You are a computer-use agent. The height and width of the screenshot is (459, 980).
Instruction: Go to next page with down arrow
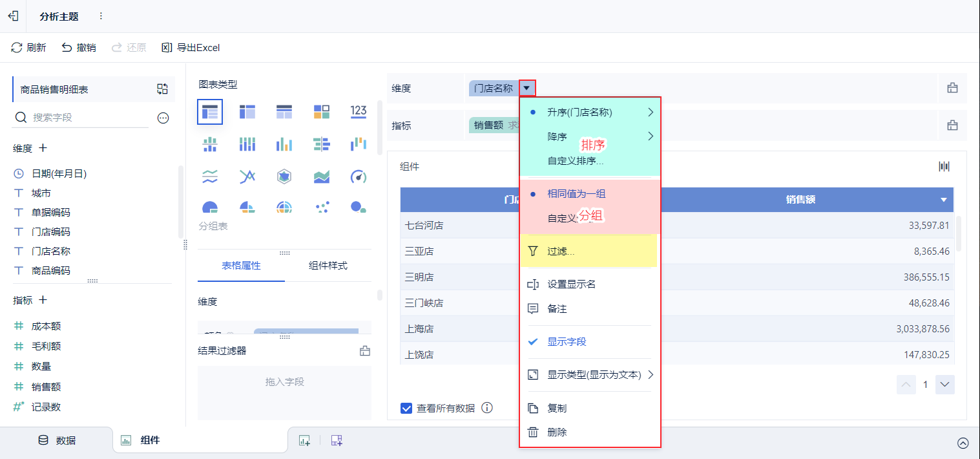(945, 385)
